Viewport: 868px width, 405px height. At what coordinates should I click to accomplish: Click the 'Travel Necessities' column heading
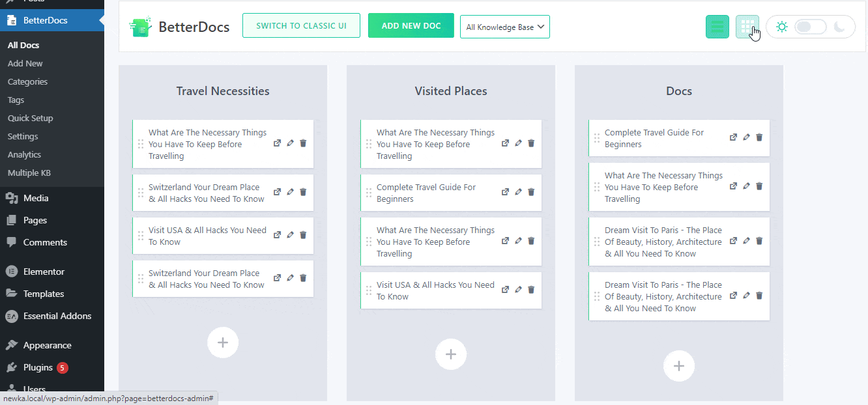point(223,91)
